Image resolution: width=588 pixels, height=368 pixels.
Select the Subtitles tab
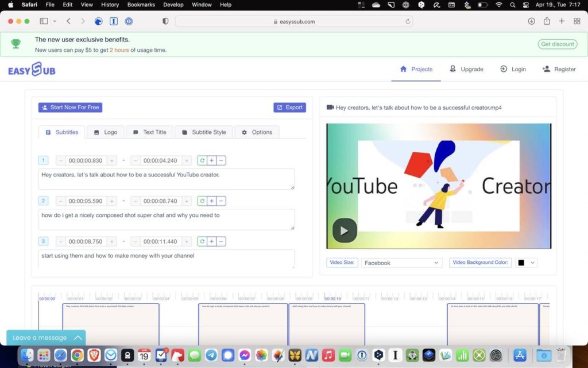point(62,132)
